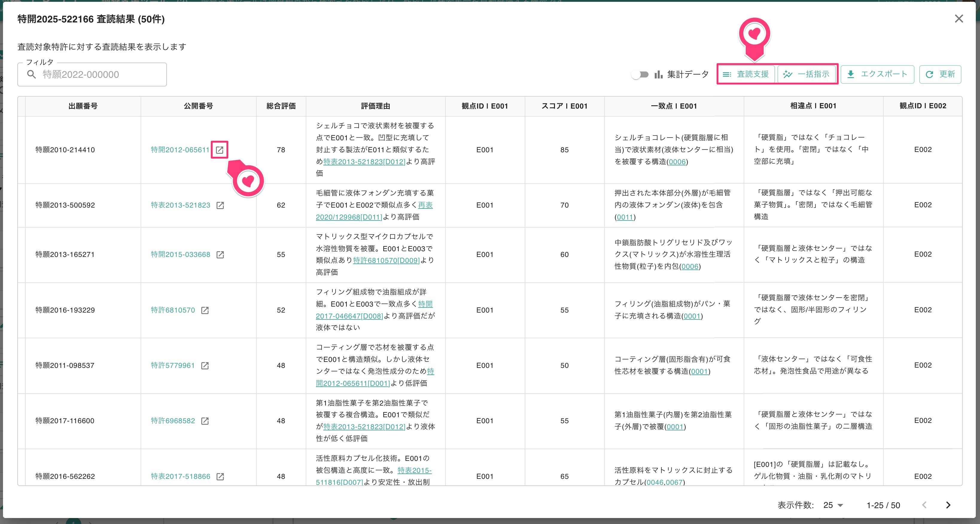980x524 pixels.
Task: Click E001 score 85 cell
Action: pyautogui.click(x=564, y=150)
